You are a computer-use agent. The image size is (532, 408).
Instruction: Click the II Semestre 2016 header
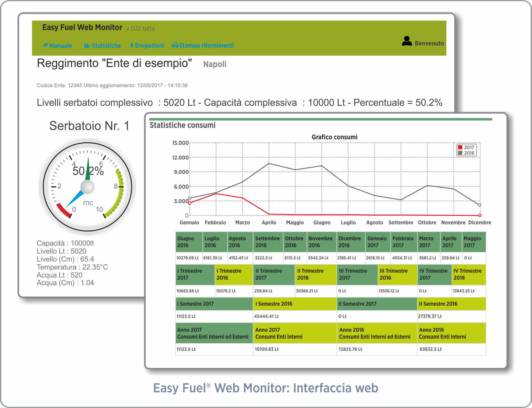452,304
